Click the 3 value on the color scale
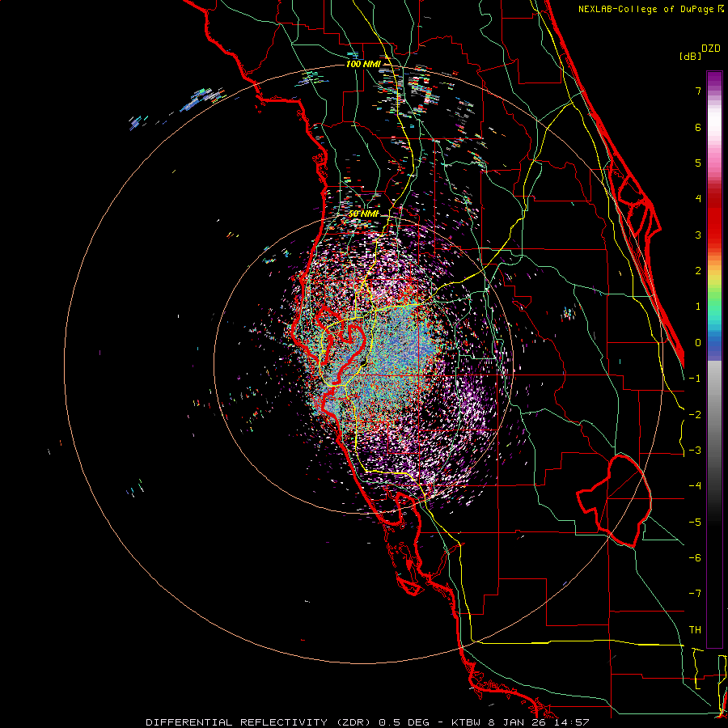 tap(698, 235)
